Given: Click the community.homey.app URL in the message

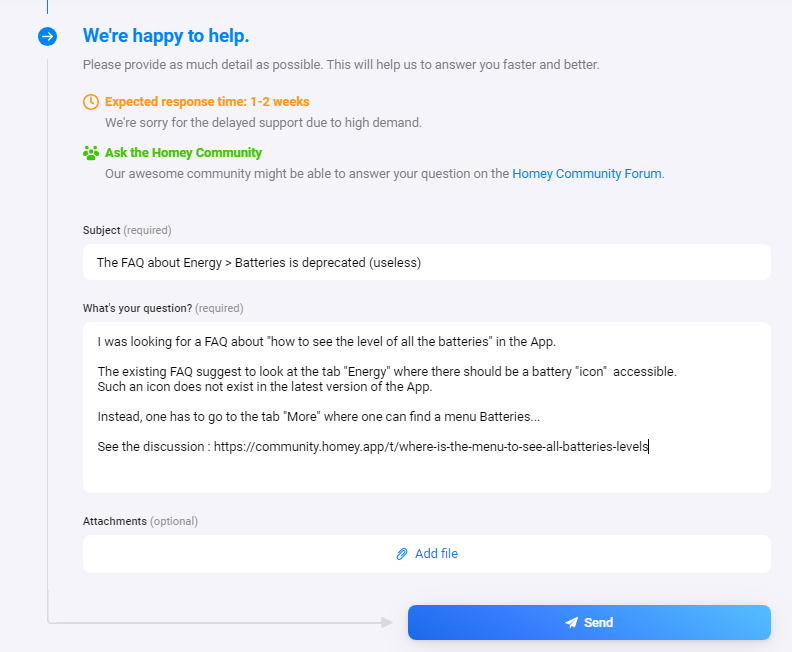Looking at the screenshot, I should click(431, 447).
